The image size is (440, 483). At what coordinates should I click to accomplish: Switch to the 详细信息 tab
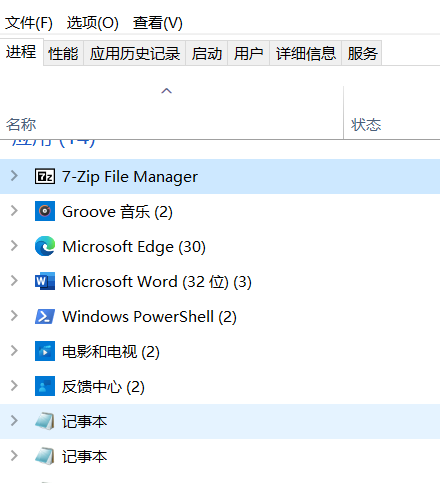click(x=305, y=53)
